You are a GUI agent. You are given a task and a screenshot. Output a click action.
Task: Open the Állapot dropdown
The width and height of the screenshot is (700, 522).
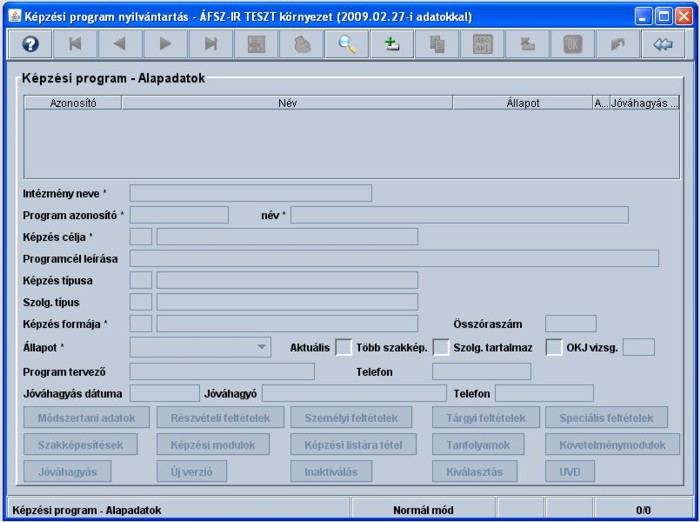click(200, 347)
